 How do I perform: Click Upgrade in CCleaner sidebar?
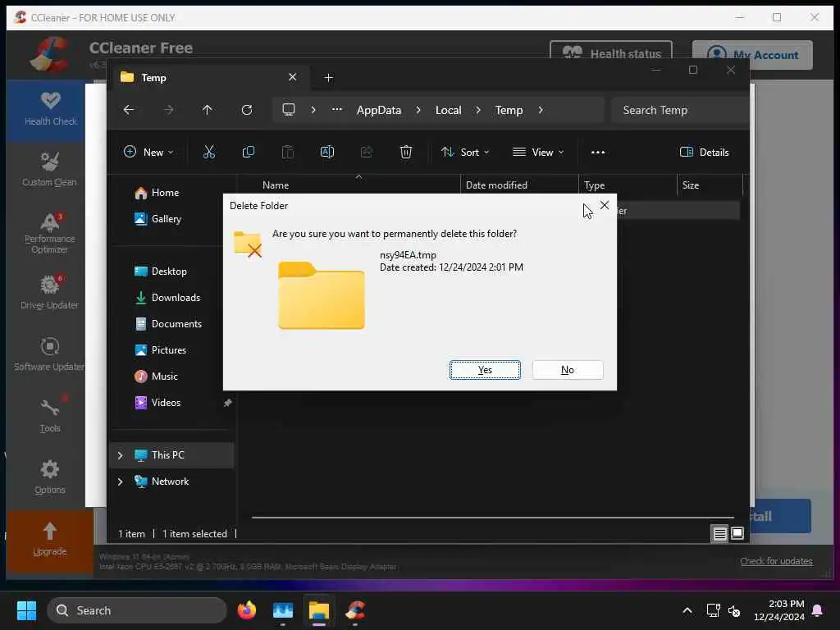pos(49,540)
